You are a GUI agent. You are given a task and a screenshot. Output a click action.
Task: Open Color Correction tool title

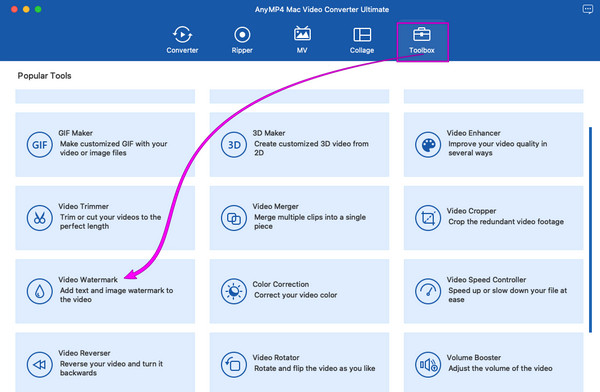tap(280, 284)
